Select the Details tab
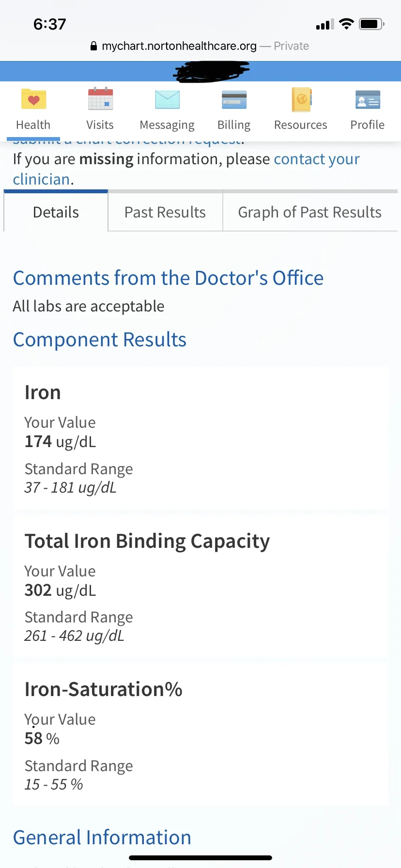 pos(56,212)
